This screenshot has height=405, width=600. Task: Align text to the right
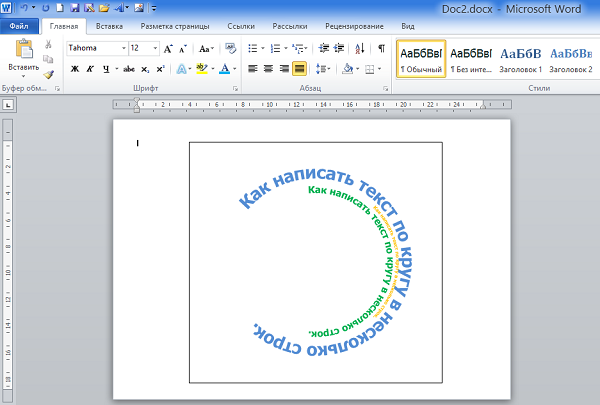[x=284, y=69]
